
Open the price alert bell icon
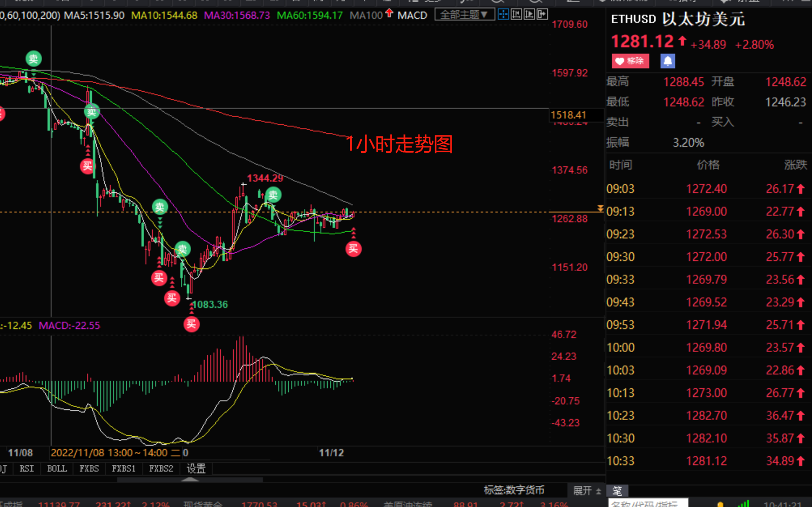pyautogui.click(x=668, y=61)
